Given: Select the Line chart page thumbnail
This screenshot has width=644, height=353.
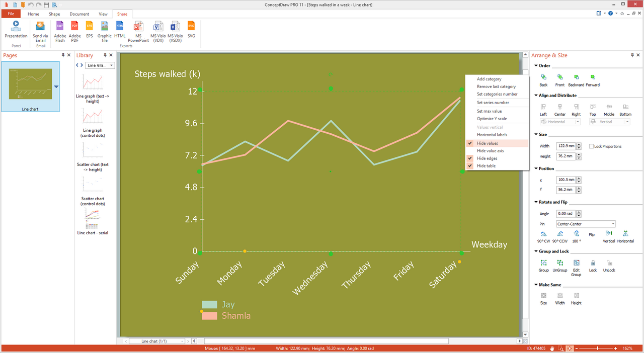Looking at the screenshot, I should point(30,86).
